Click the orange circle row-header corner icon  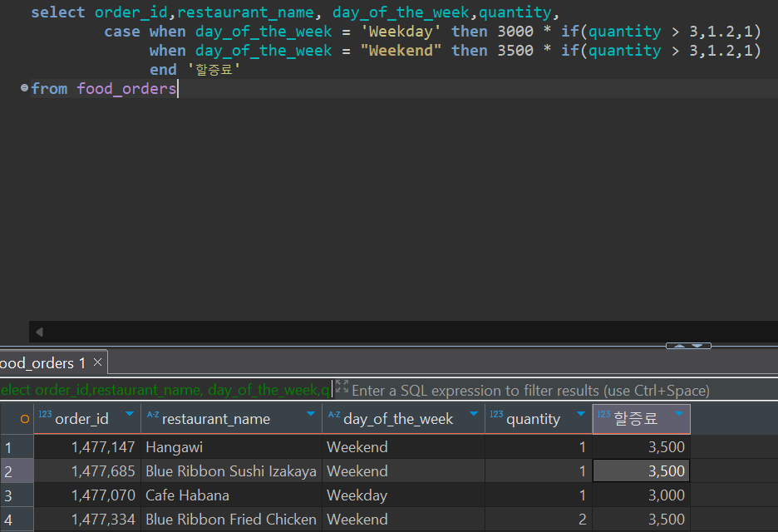(24, 419)
